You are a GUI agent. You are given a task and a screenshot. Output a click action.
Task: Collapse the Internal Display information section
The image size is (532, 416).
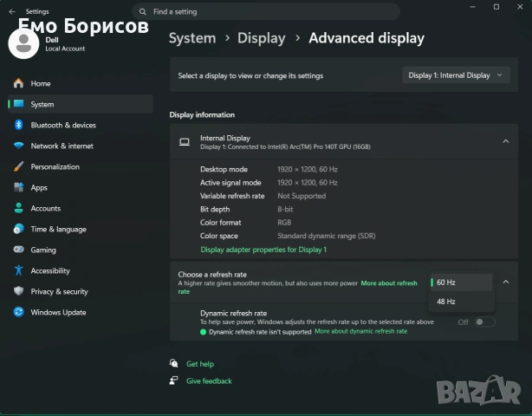click(x=505, y=141)
